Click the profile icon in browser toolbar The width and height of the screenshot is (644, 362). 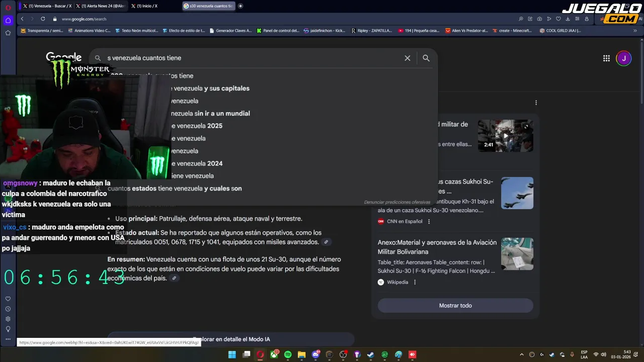(587, 19)
